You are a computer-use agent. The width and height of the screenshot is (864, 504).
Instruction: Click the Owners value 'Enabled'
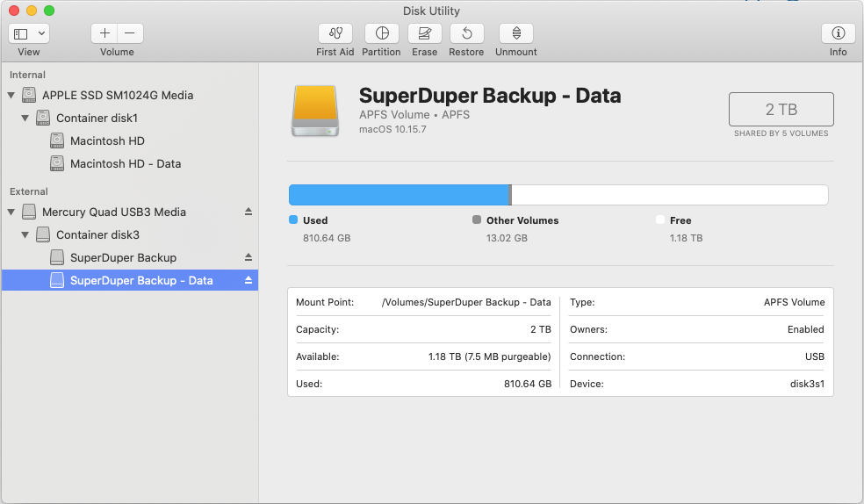point(805,329)
